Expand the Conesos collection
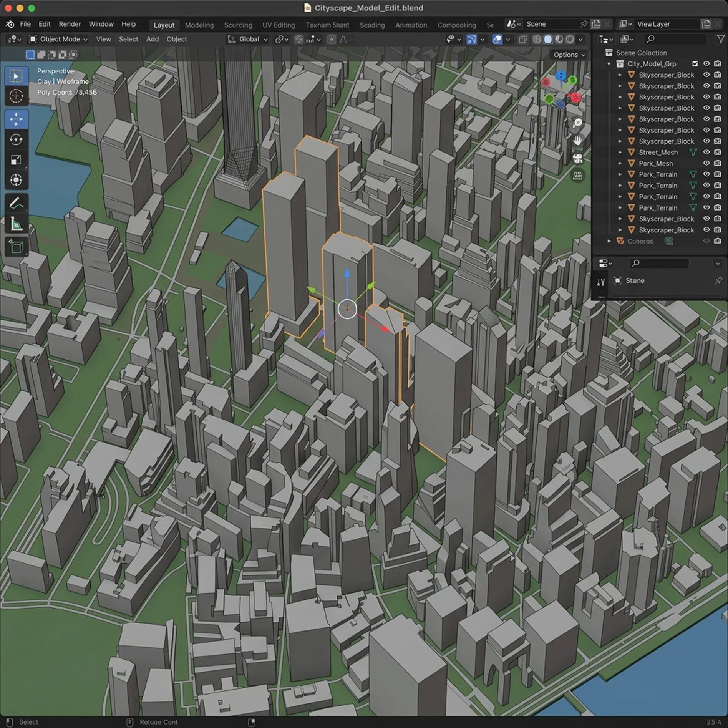The width and height of the screenshot is (728, 728). click(609, 241)
